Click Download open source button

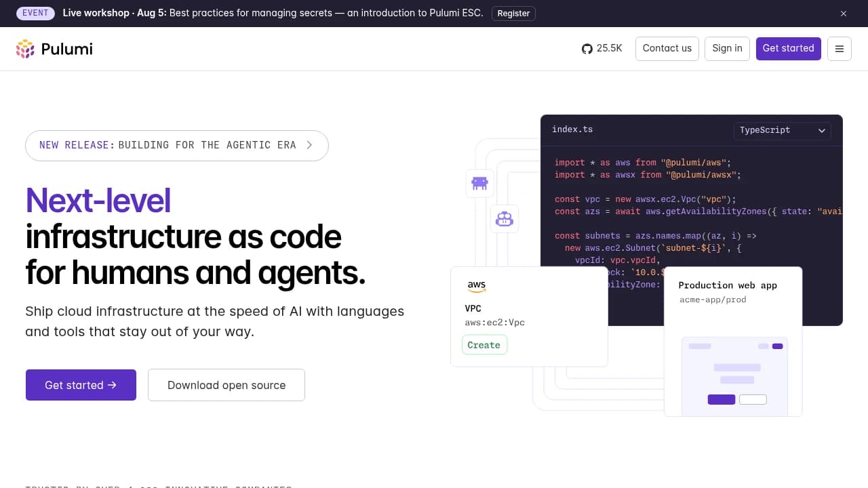click(226, 385)
